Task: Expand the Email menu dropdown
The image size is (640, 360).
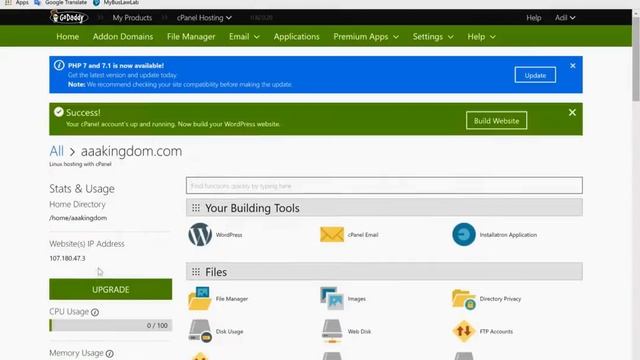Action: click(x=244, y=37)
